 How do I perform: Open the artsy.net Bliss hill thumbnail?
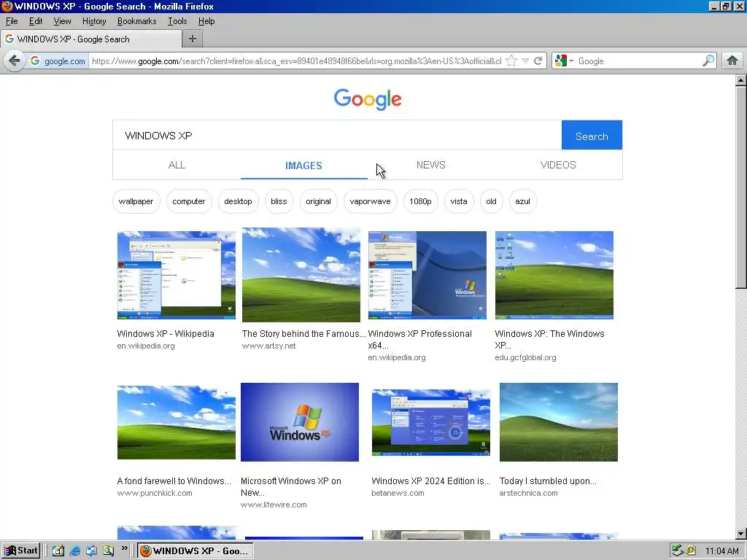click(x=301, y=275)
